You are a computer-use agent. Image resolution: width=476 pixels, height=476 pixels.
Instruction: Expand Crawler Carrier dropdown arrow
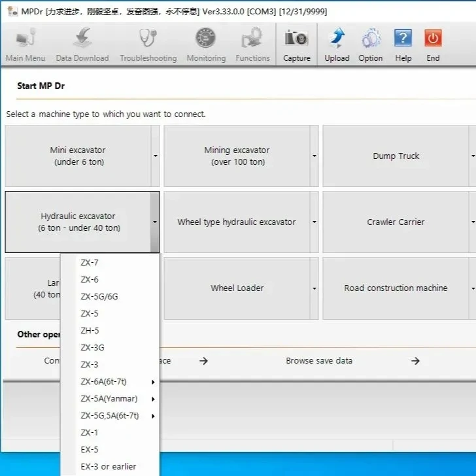(473, 222)
